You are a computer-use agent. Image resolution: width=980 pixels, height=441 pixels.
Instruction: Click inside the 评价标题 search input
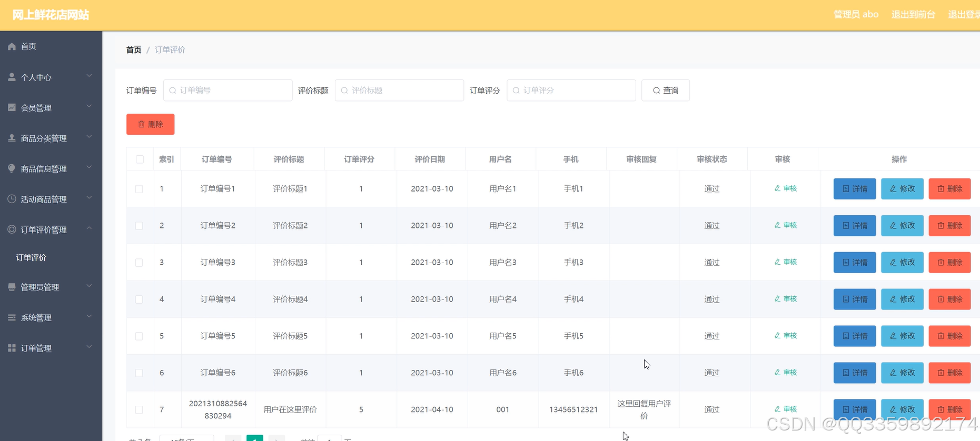tap(399, 91)
